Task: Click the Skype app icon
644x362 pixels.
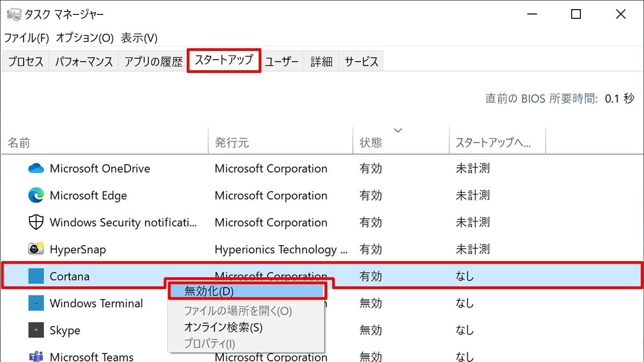Action: (x=36, y=330)
